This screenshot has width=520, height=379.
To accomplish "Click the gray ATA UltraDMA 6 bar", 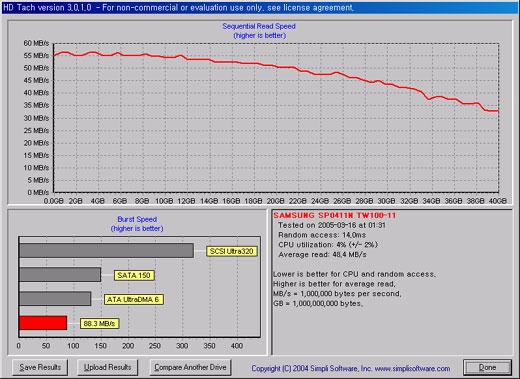I will pyautogui.click(x=55, y=299).
